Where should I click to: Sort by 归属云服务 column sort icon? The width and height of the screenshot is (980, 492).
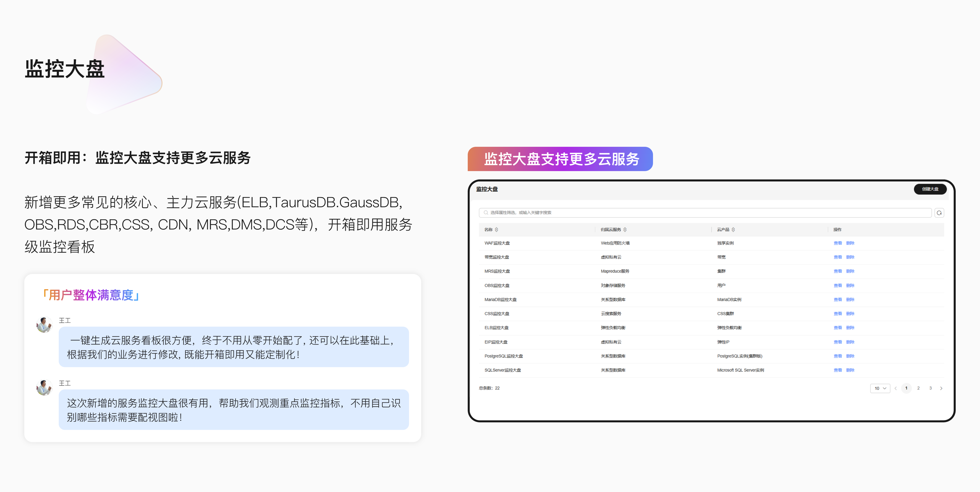625,230
